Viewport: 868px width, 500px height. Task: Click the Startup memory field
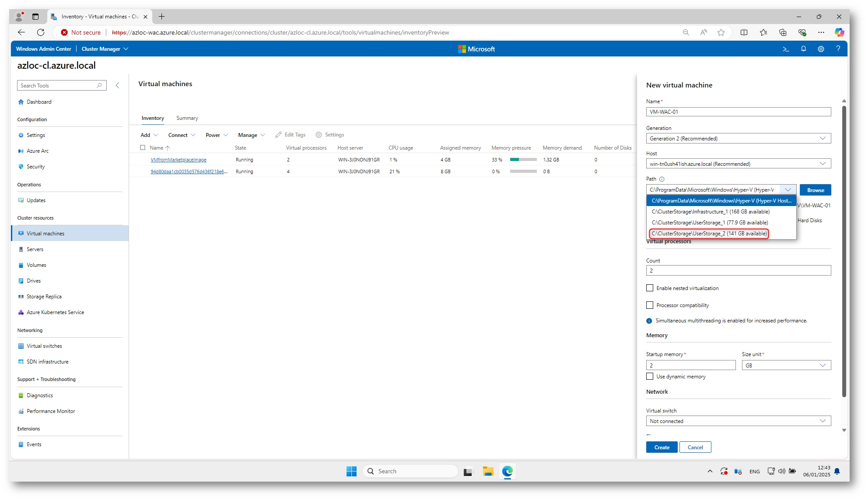[691, 365]
